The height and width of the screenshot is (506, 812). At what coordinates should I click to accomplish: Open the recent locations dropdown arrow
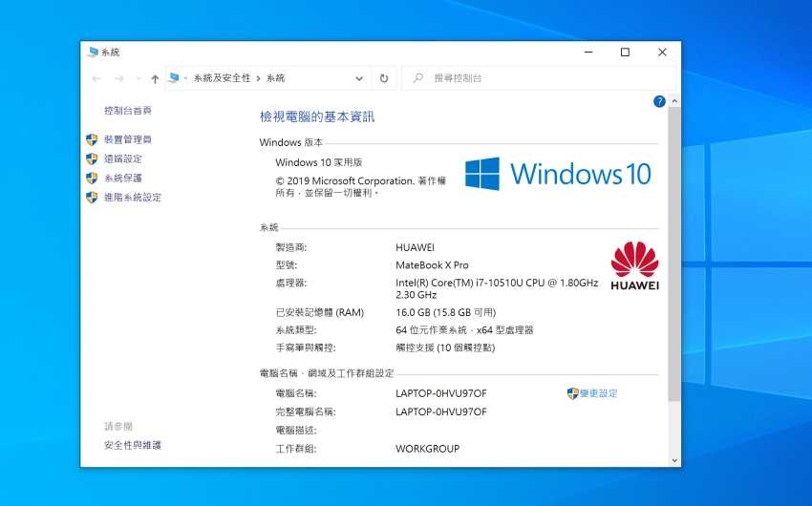[x=139, y=78]
